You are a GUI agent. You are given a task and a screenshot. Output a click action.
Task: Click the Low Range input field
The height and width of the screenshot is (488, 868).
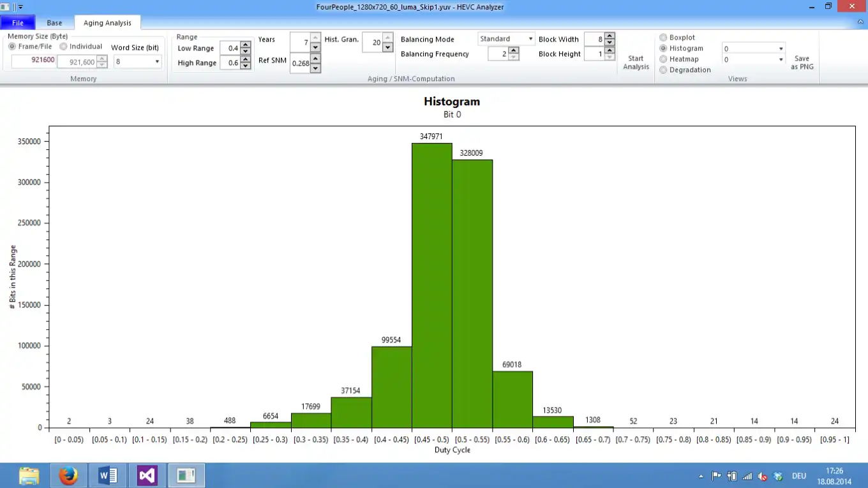pyautogui.click(x=230, y=48)
